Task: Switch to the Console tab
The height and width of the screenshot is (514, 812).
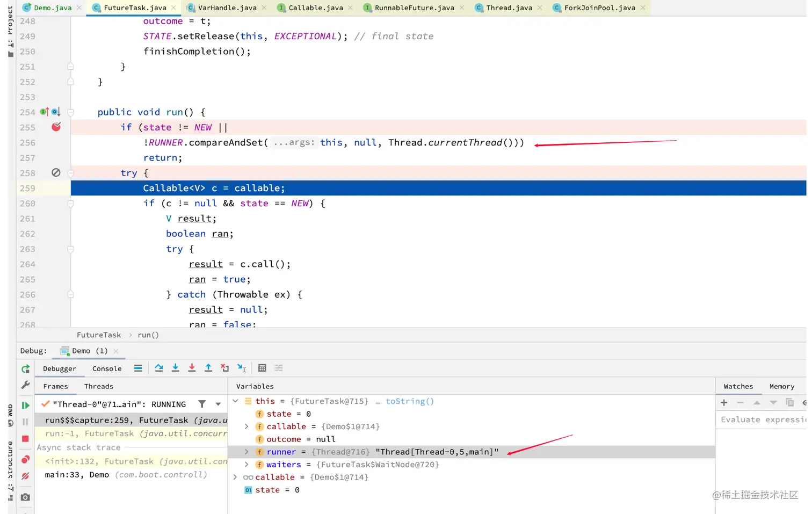Action: pyautogui.click(x=107, y=368)
